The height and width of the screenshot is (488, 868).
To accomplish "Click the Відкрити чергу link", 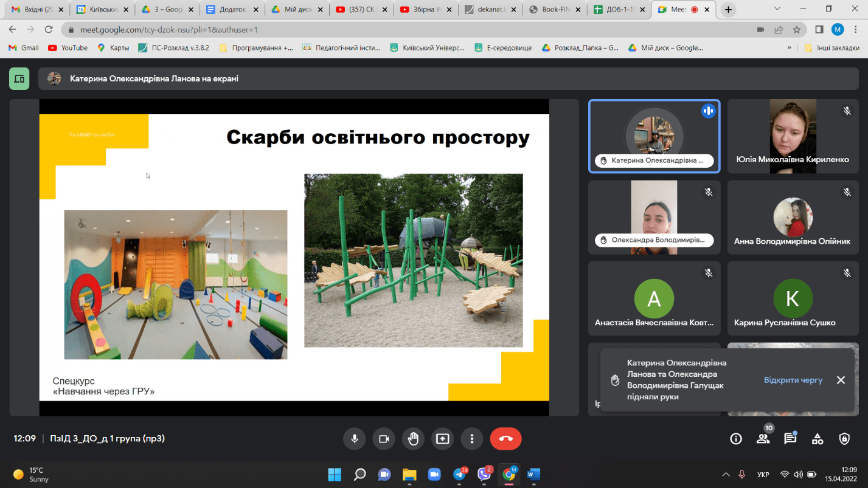I will 793,380.
